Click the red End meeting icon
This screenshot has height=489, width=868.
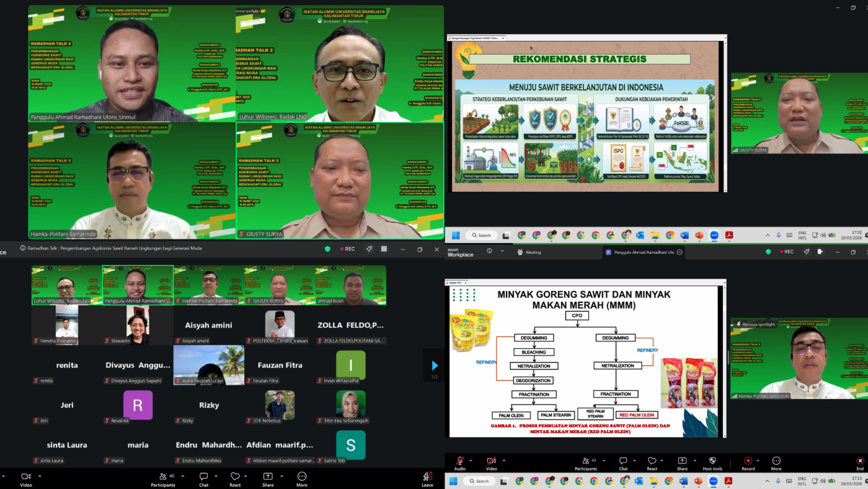(x=859, y=461)
